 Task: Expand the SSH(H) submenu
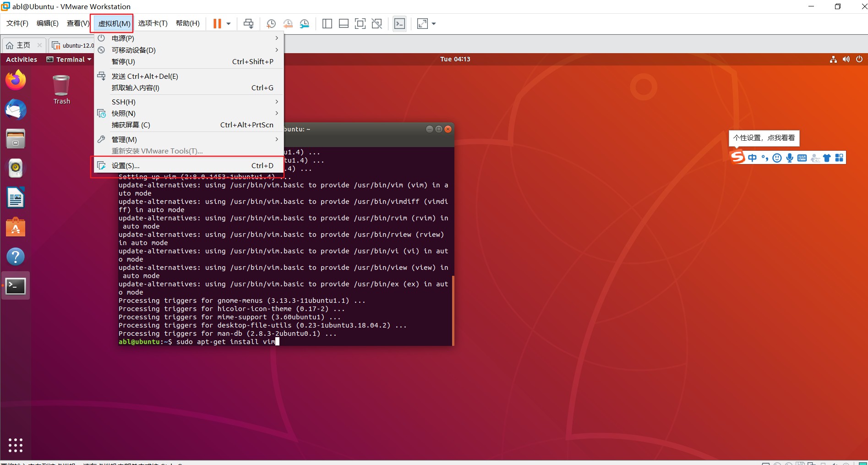189,102
